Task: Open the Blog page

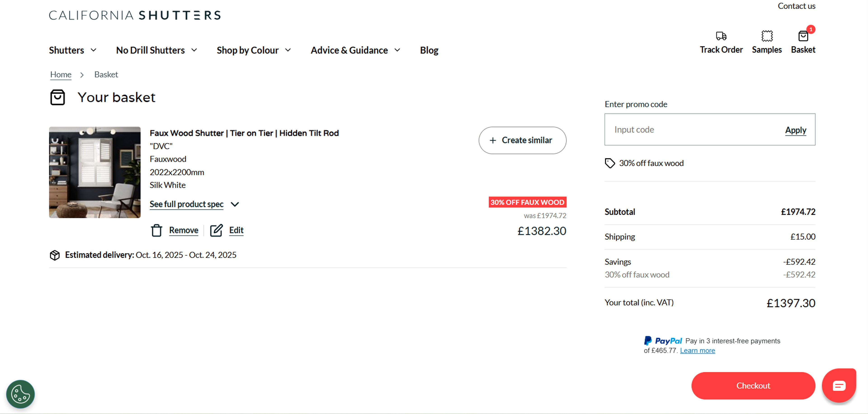Action: coord(429,50)
